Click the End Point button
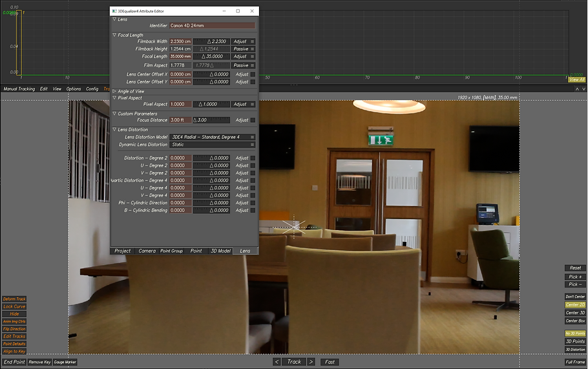 point(14,362)
